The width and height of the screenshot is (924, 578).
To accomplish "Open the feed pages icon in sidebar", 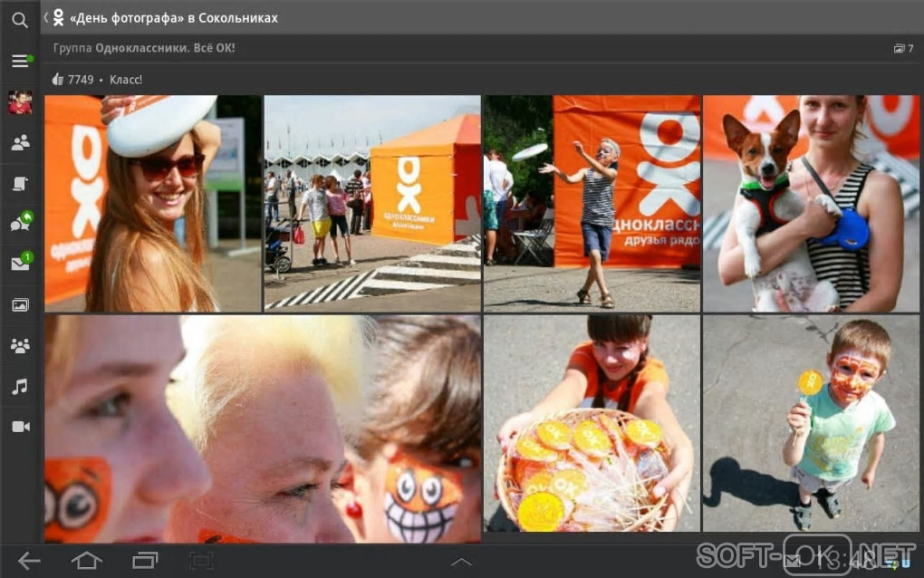I will [x=20, y=184].
